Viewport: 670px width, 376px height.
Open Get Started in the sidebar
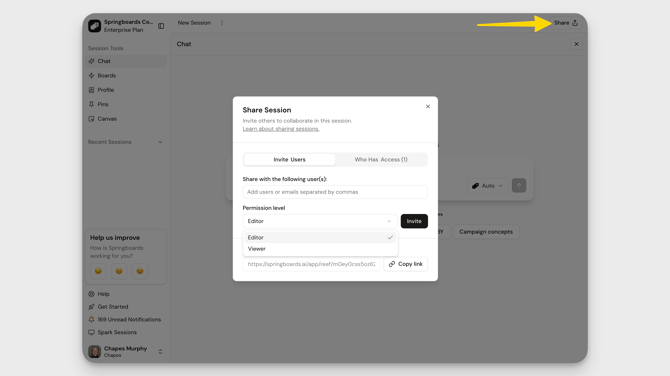[x=109, y=307]
